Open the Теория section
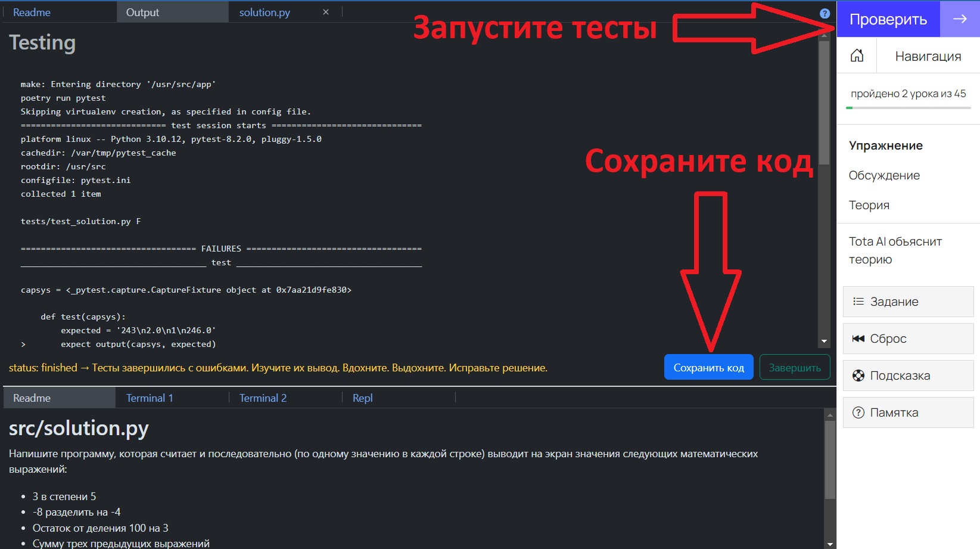 [x=869, y=205]
